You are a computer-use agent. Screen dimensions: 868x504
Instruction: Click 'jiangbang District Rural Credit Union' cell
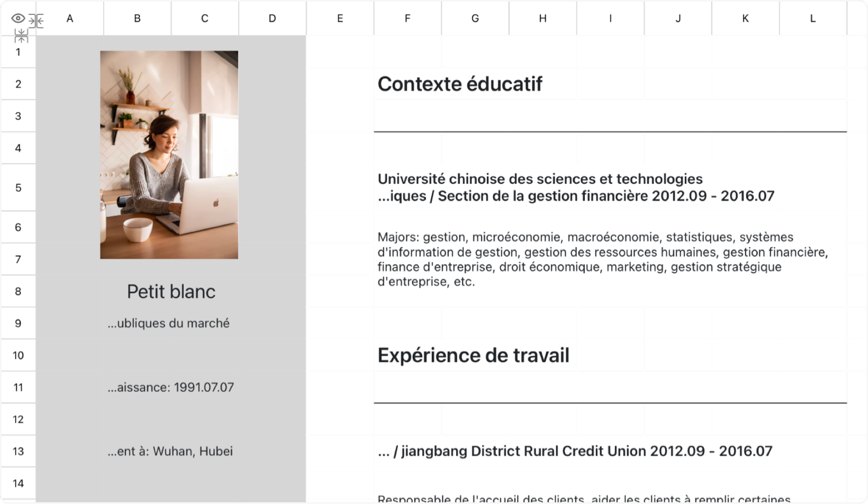coord(575,452)
